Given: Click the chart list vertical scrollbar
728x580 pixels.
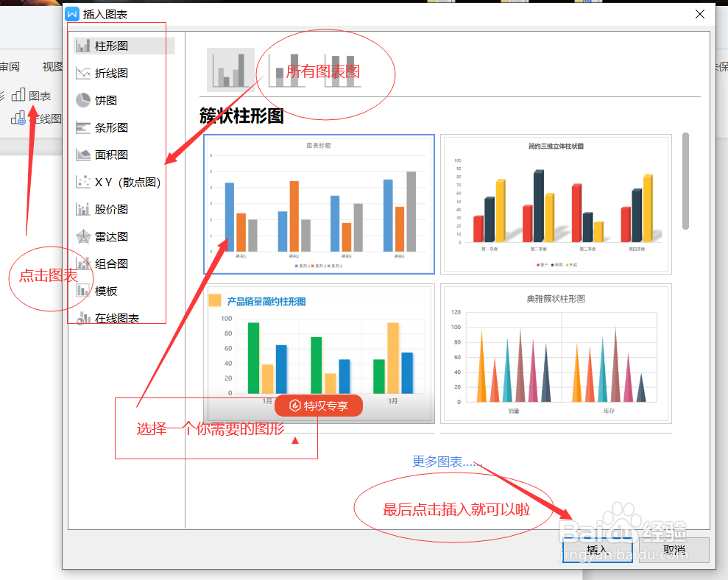Looking at the screenshot, I should (685, 181).
